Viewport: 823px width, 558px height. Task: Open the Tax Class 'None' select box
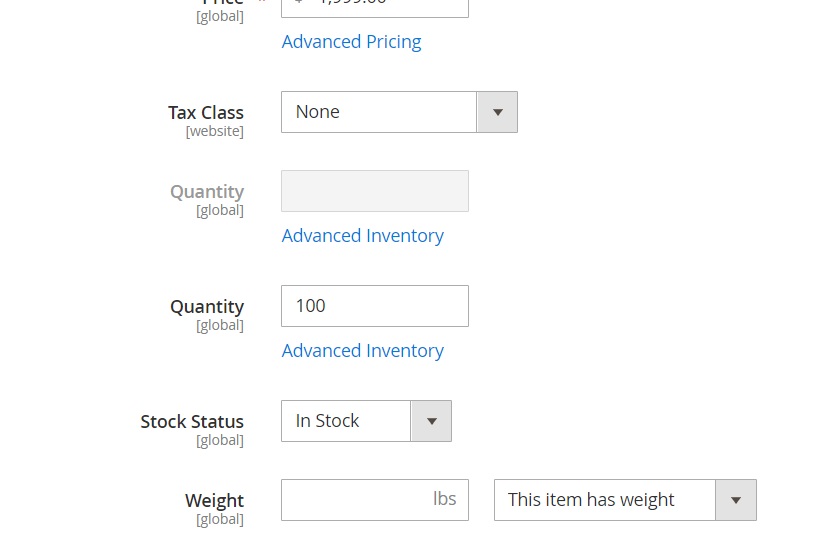tap(379, 112)
